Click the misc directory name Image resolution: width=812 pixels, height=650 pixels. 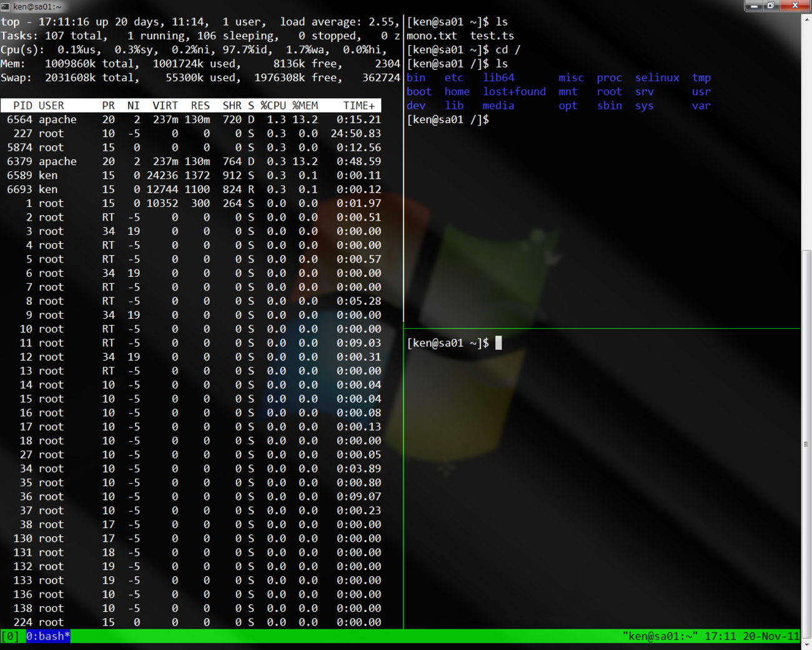572,77
